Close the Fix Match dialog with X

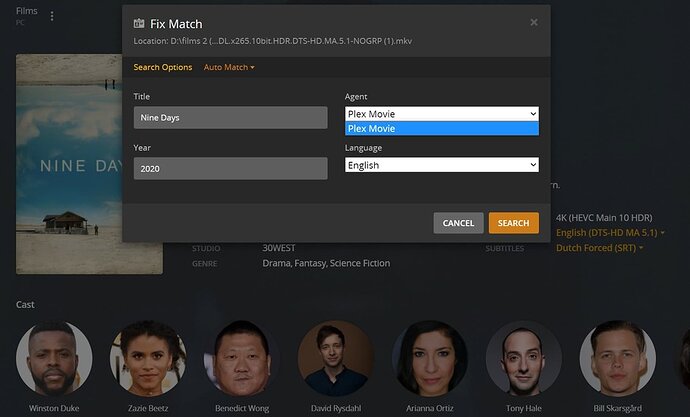click(534, 22)
